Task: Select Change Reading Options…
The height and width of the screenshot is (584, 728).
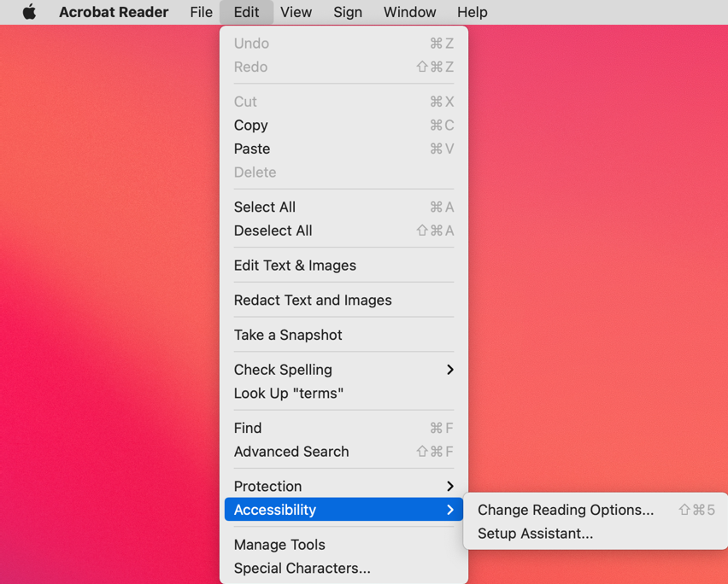Action: pos(596,510)
